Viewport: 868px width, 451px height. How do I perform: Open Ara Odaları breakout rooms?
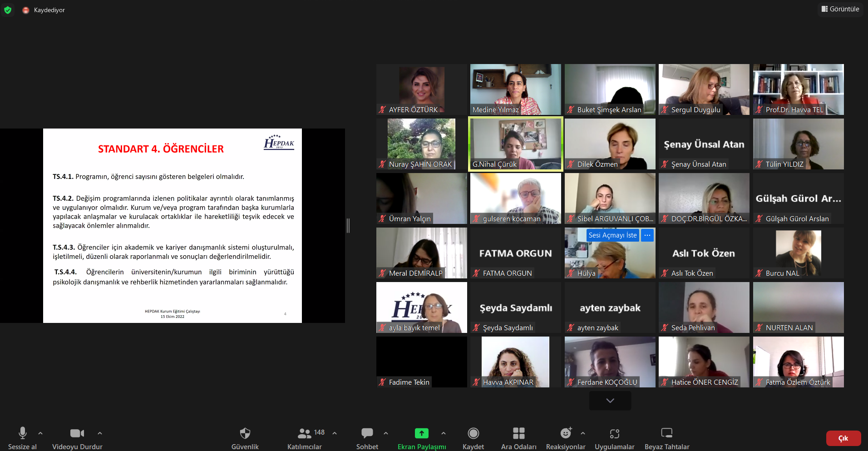coord(518,433)
